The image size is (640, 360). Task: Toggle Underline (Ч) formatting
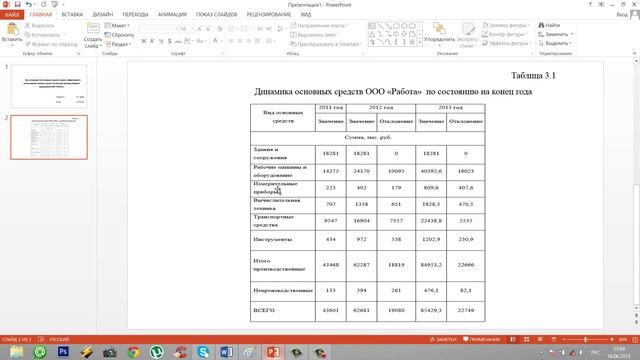tap(161, 41)
